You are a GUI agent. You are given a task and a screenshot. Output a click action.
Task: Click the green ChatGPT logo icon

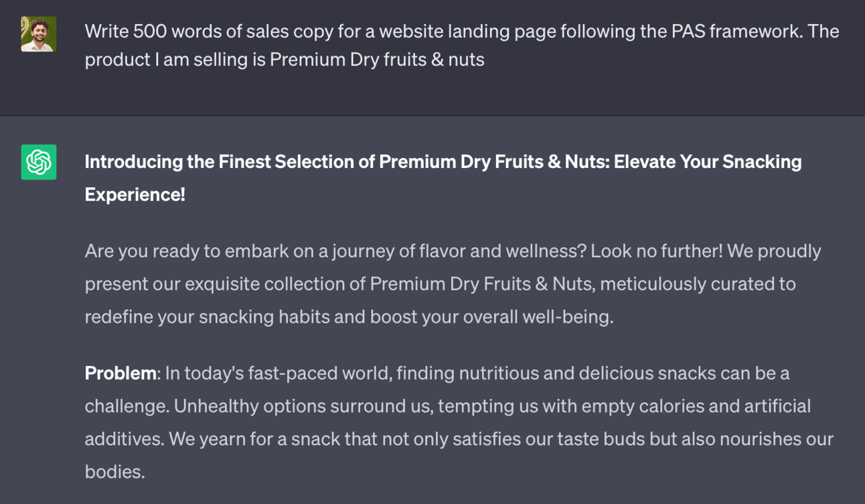[39, 162]
